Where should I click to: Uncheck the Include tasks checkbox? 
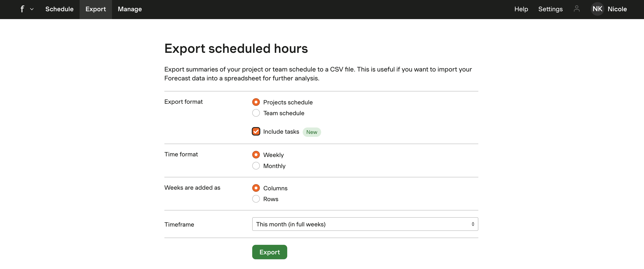click(256, 132)
